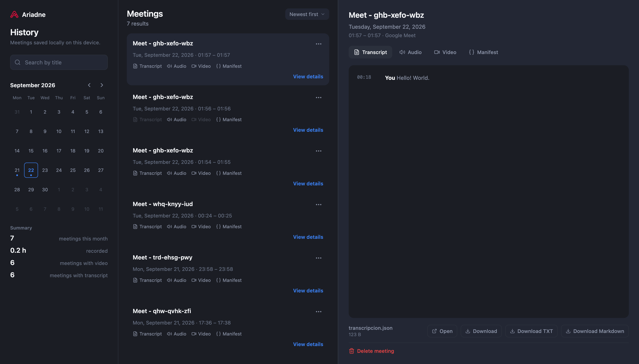
Task: Click Video icon on 01:54 meeting card
Action: click(194, 173)
